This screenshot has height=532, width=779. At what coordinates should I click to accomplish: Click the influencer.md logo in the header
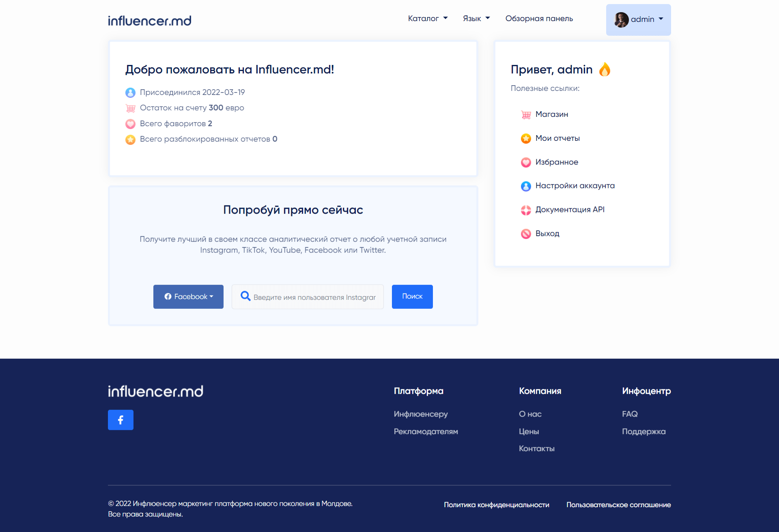coord(149,21)
